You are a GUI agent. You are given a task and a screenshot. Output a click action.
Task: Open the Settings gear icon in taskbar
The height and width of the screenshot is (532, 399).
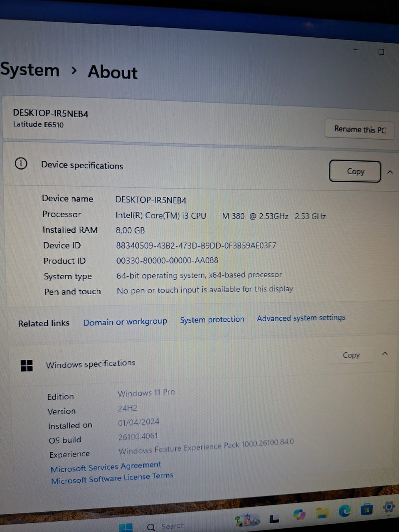[x=389, y=507]
